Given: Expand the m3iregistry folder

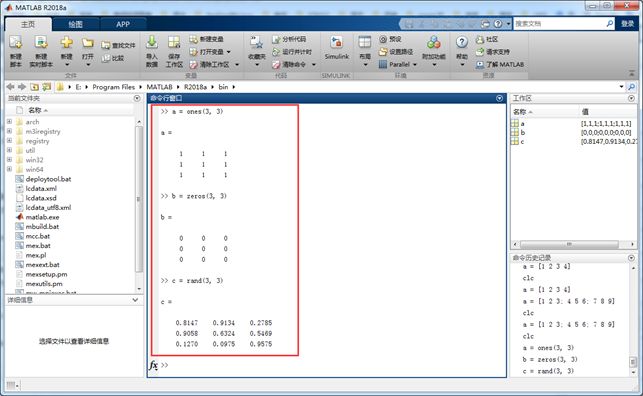Looking at the screenshot, I should click(x=9, y=131).
